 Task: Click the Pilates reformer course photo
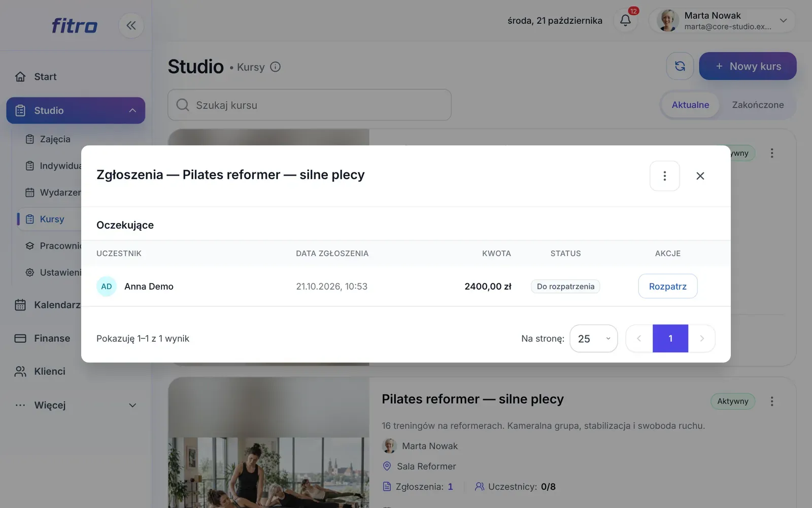[269, 443]
